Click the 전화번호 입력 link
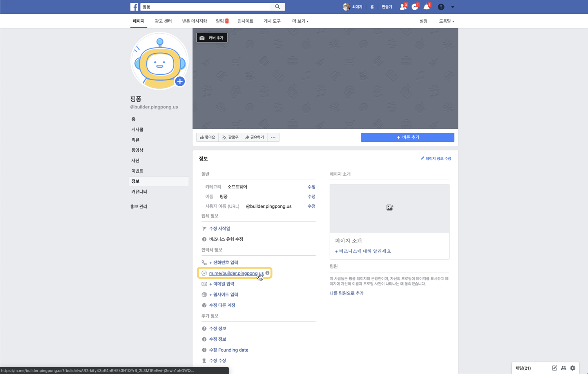Viewport: 588px width, 374px height. click(223, 263)
